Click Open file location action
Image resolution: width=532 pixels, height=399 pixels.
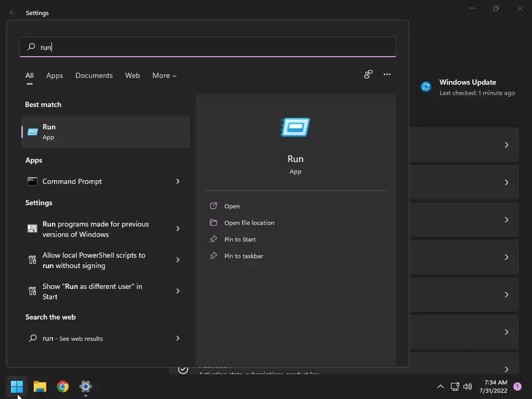click(249, 223)
